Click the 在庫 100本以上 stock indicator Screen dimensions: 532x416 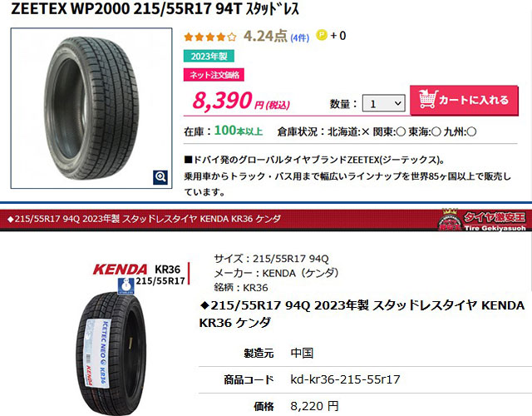[x=224, y=131]
